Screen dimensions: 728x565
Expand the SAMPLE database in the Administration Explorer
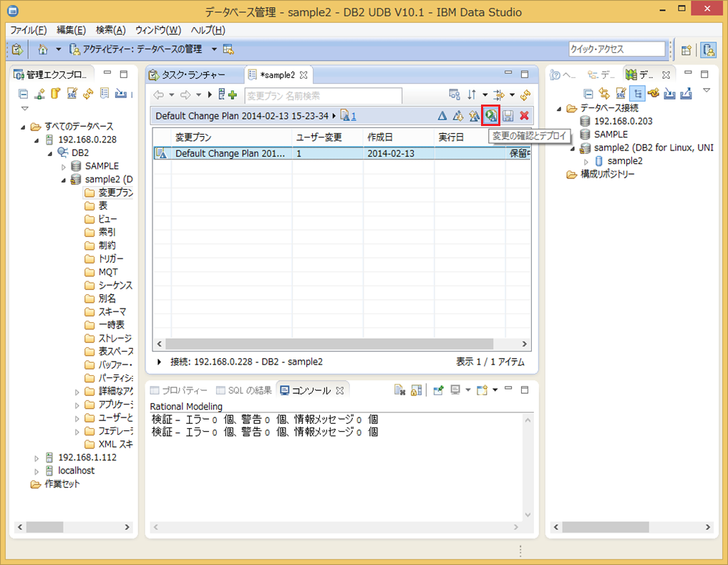[64, 167]
